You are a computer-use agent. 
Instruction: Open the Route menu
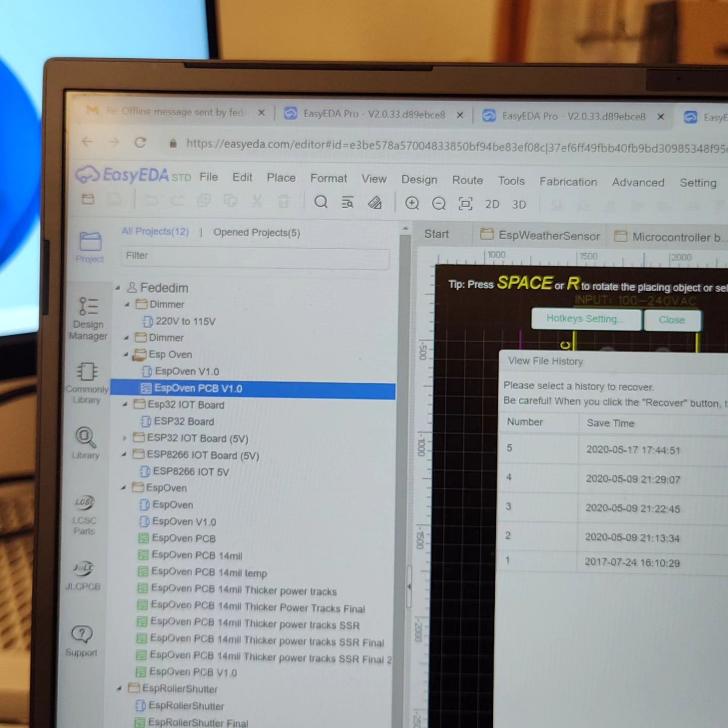467,180
